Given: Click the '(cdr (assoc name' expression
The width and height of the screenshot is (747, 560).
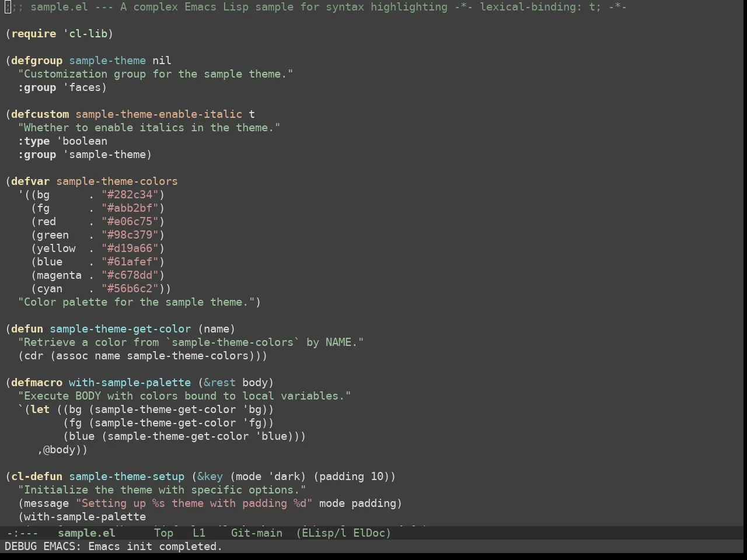Looking at the screenshot, I should pos(69,356).
